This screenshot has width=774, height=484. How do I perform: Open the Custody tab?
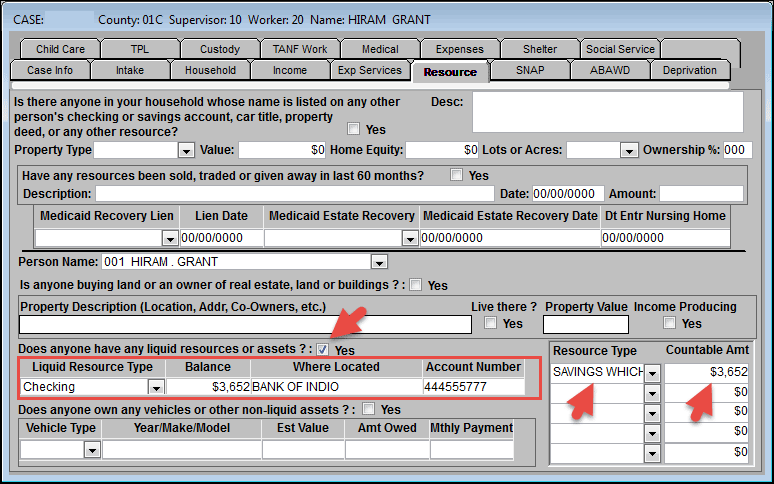click(220, 49)
